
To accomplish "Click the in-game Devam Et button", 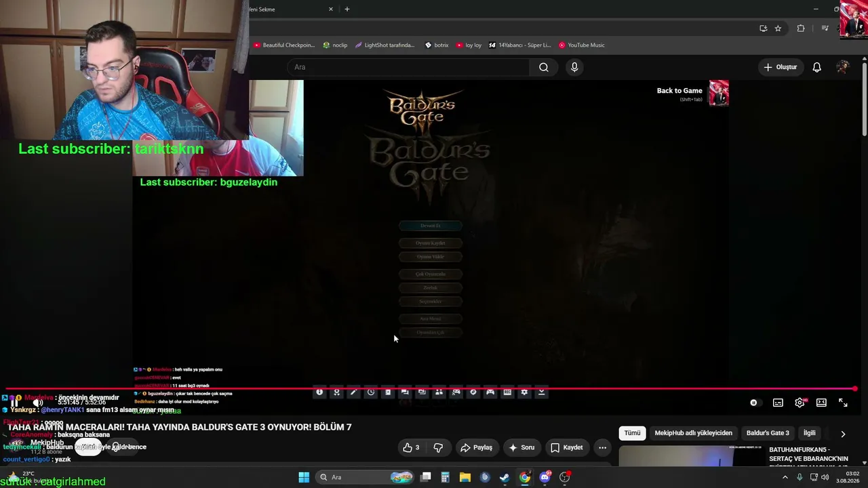I will (431, 226).
